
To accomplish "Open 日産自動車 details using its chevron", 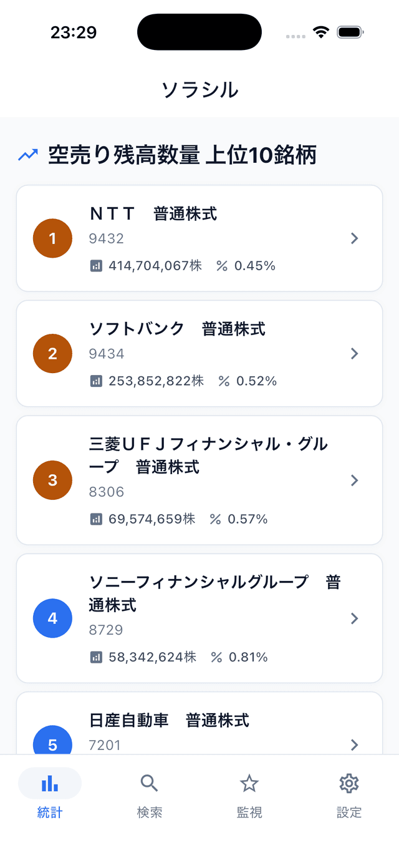I will tap(354, 744).
